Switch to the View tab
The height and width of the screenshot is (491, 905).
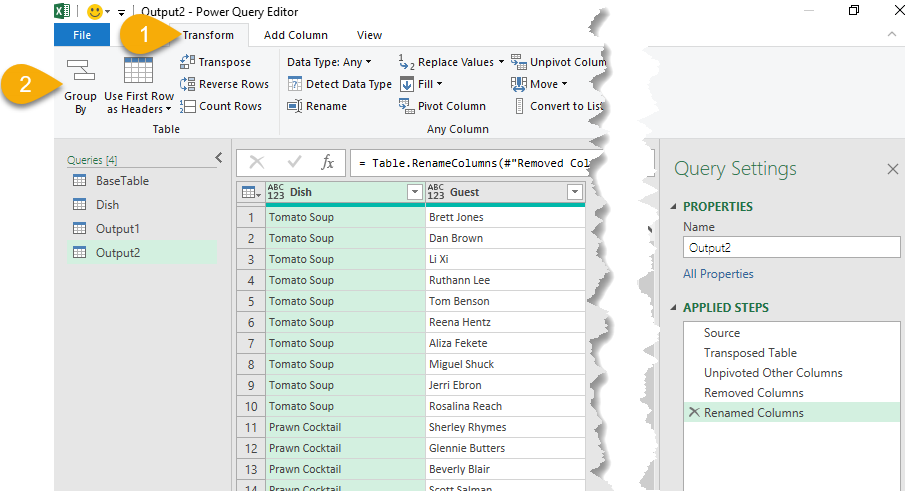tap(369, 35)
